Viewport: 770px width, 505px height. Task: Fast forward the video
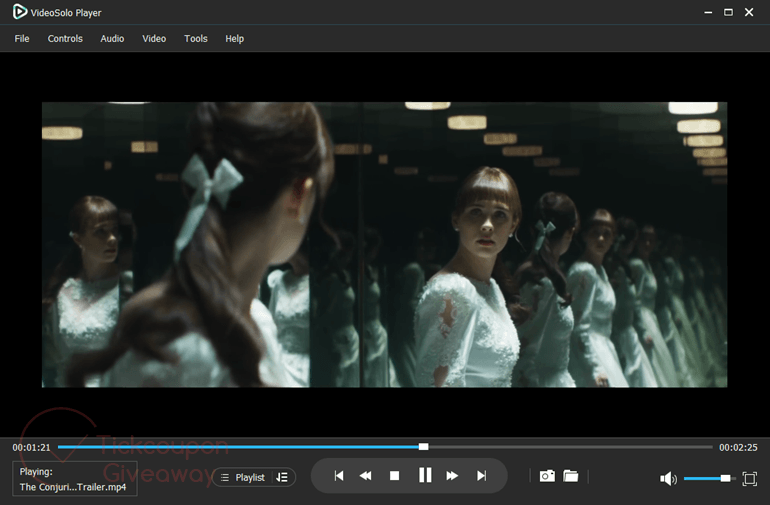(452, 476)
